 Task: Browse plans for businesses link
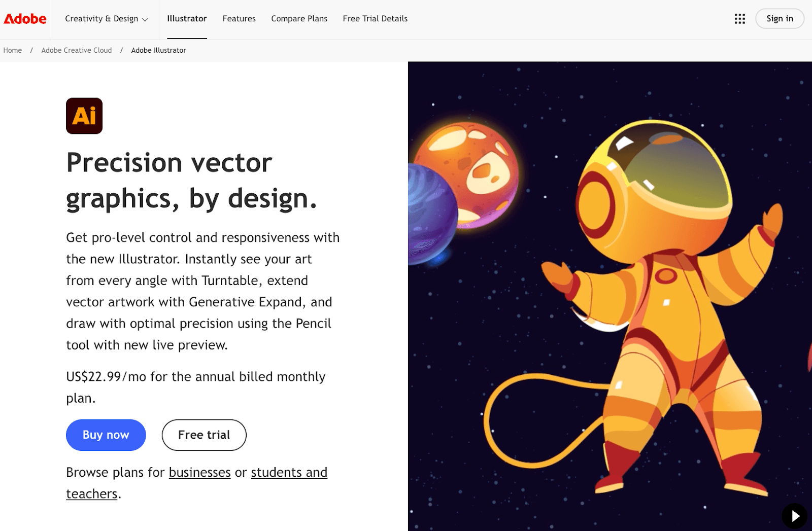pyautogui.click(x=199, y=472)
